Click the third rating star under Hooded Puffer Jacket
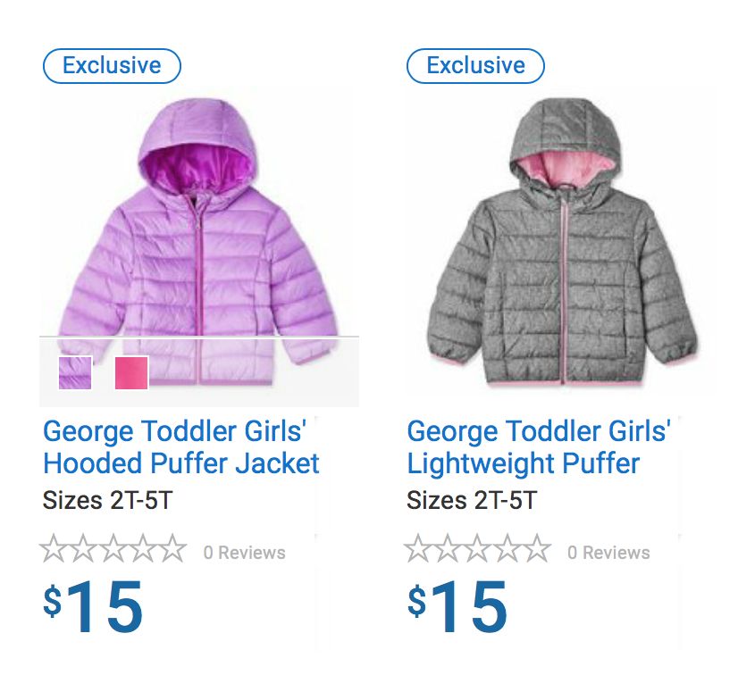The height and width of the screenshot is (700, 738). pyautogui.click(x=113, y=549)
